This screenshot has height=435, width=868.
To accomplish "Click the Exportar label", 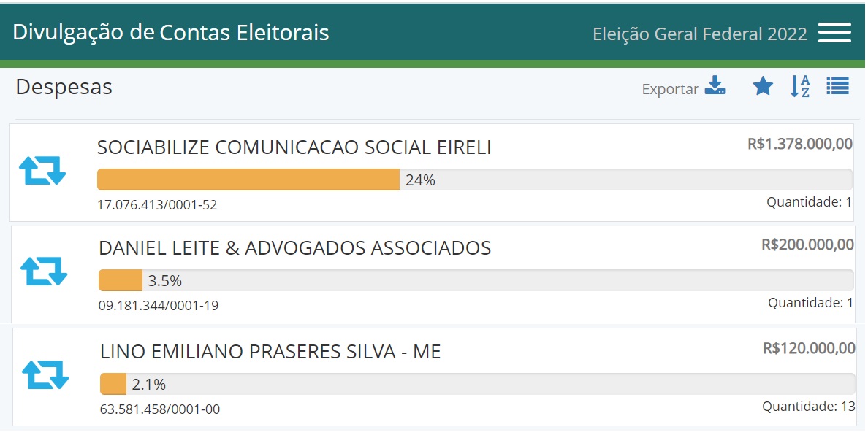I will [670, 90].
